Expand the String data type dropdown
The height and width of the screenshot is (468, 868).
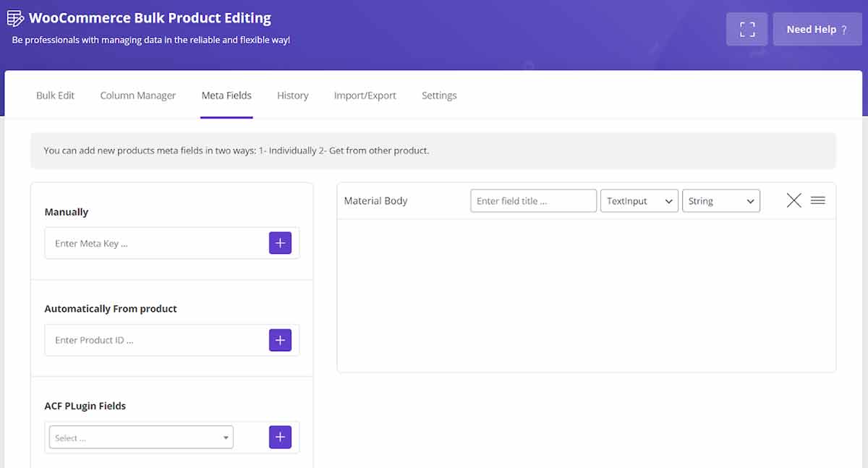(x=720, y=201)
